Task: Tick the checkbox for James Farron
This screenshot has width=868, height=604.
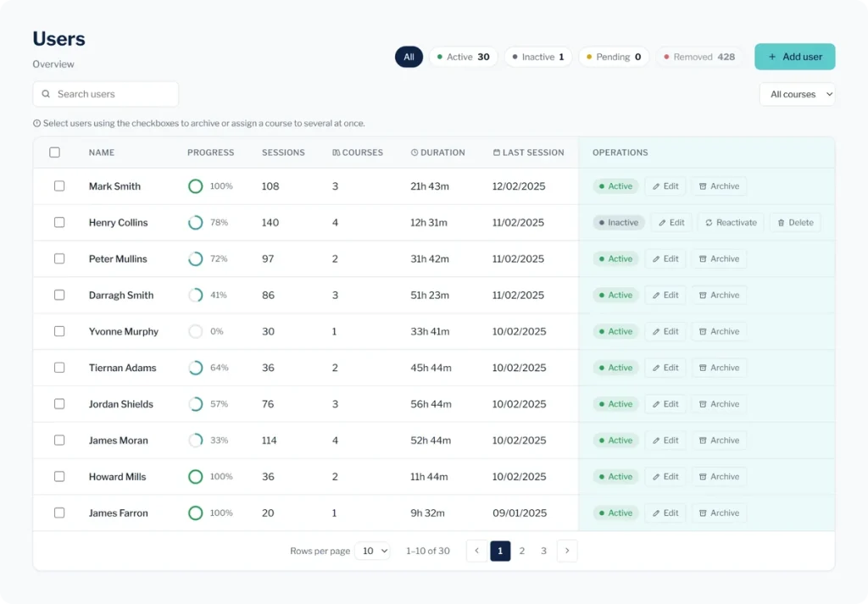Action: click(x=59, y=513)
